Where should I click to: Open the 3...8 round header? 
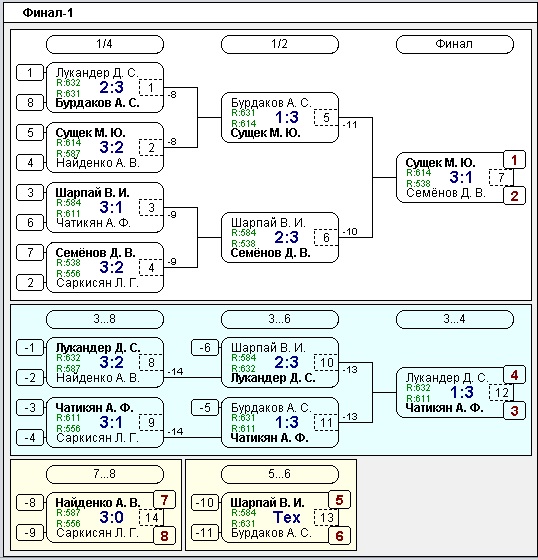105,319
